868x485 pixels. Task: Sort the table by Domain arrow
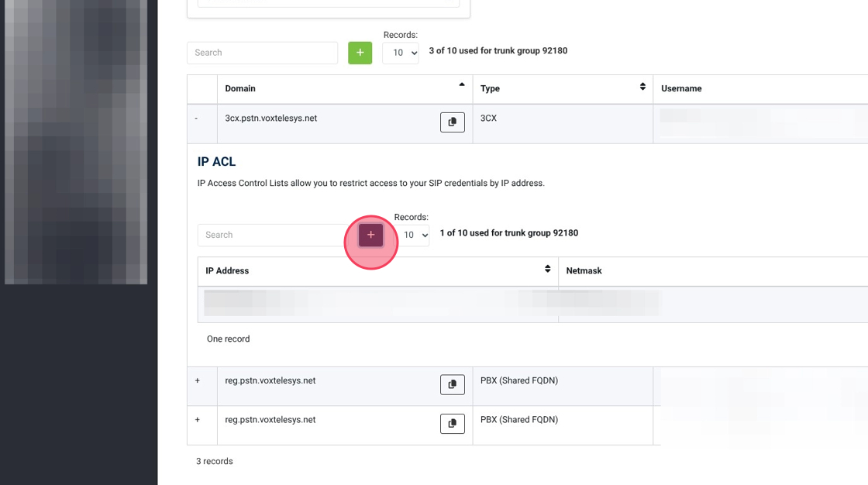(x=462, y=84)
